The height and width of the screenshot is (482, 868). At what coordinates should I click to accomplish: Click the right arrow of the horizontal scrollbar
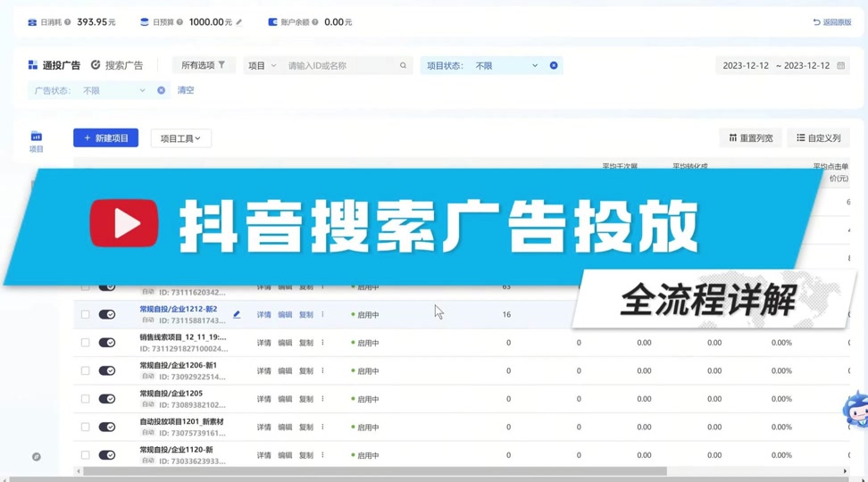845,471
